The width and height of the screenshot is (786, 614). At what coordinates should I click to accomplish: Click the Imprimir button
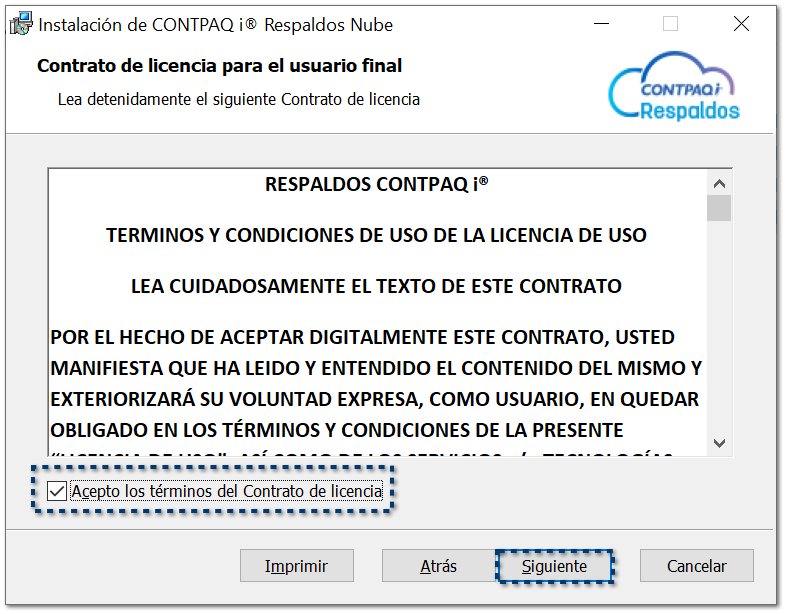[x=297, y=566]
